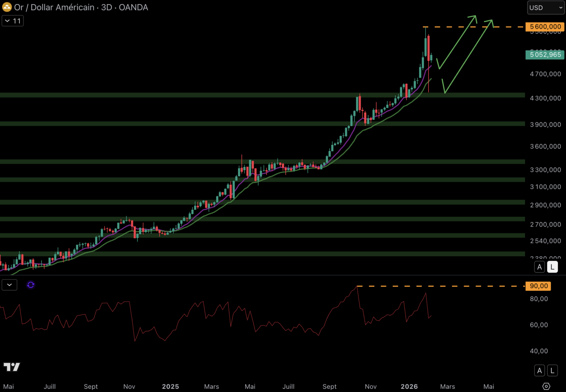
Task: Enable log scale L on indicator pane
Action: 552,371
